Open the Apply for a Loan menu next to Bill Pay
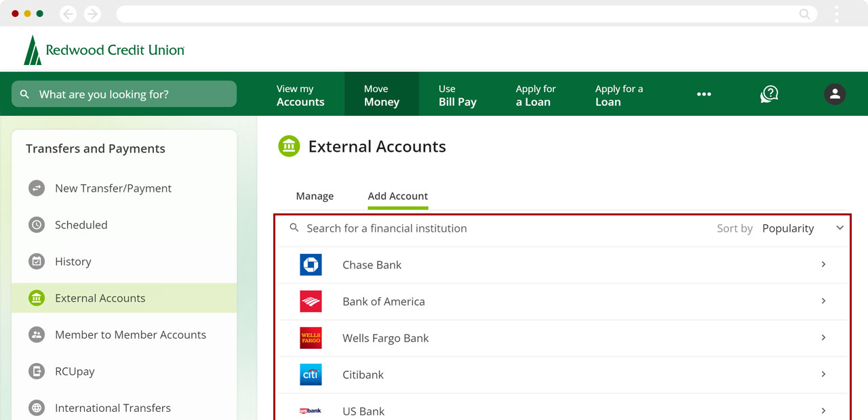 click(x=536, y=96)
